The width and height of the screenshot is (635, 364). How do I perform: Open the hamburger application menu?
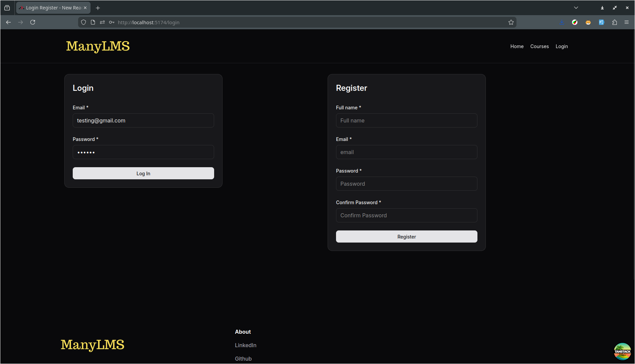tap(627, 22)
